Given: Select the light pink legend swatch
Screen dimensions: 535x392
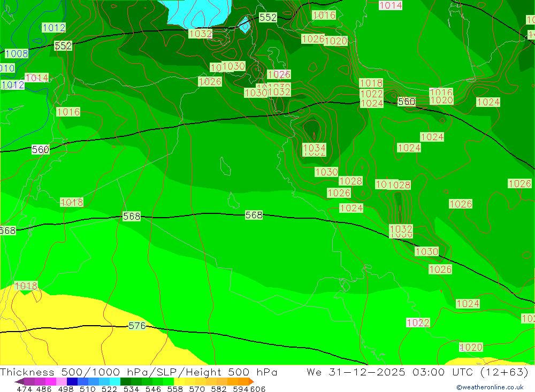Looking at the screenshot, I should click(x=62, y=381).
